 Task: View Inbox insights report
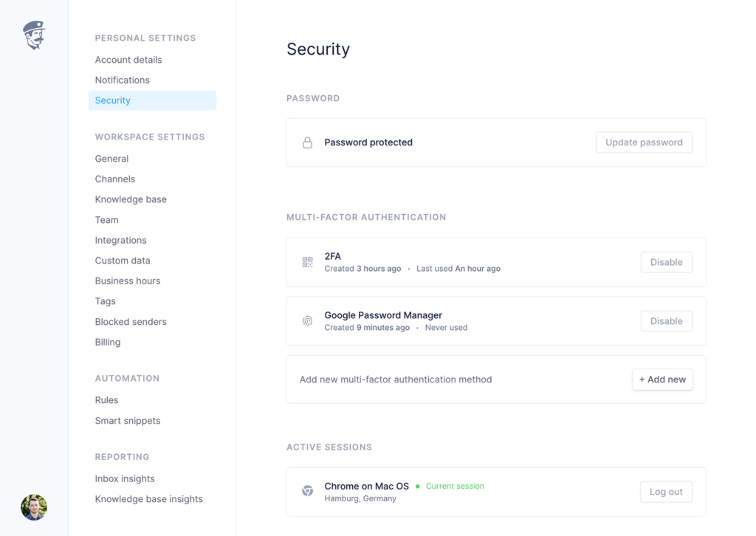click(x=125, y=478)
